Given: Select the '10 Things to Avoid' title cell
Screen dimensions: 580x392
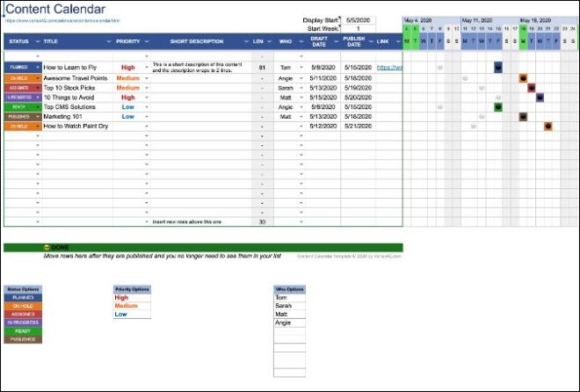Looking at the screenshot, I should click(x=77, y=98).
